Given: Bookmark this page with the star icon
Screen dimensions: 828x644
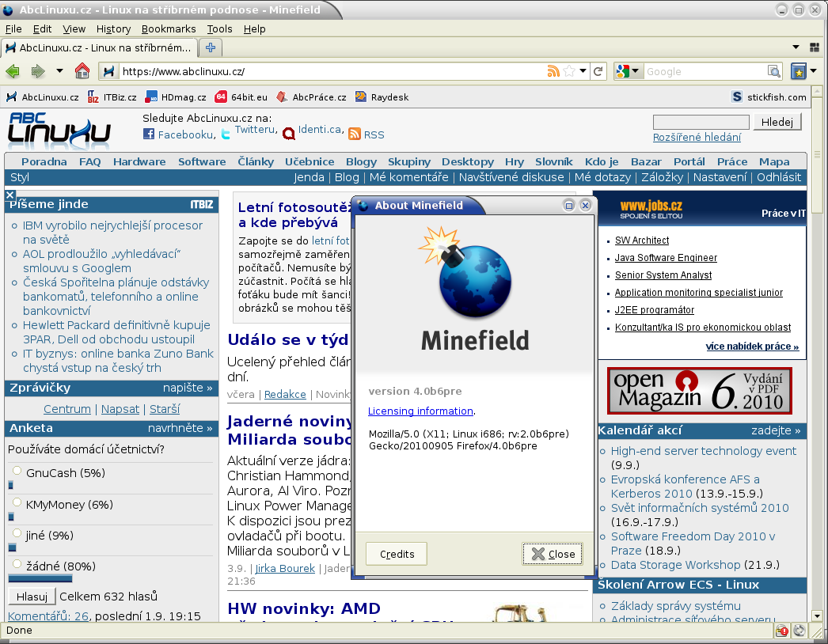Looking at the screenshot, I should pos(569,71).
